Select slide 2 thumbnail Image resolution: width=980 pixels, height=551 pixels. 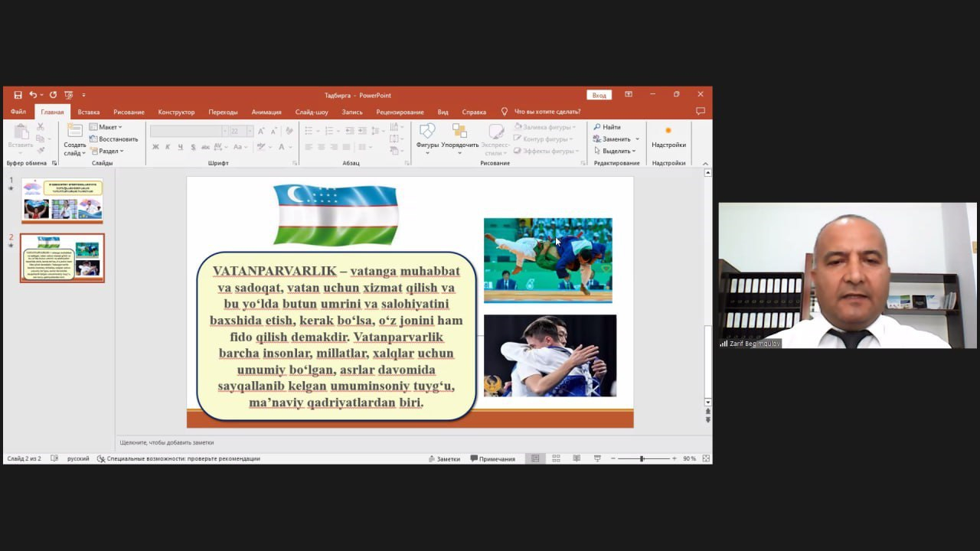tap(62, 258)
